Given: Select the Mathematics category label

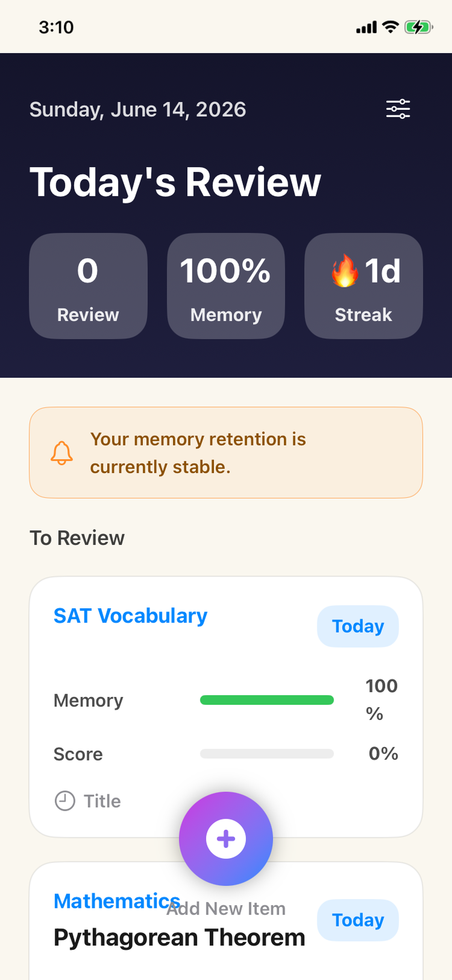Looking at the screenshot, I should (117, 901).
